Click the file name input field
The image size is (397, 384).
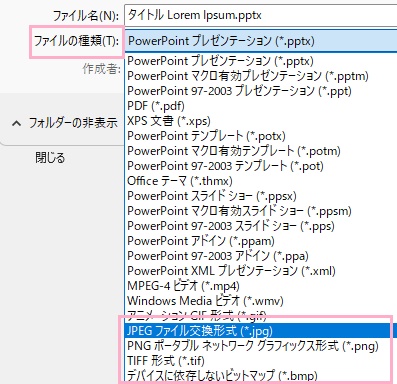point(261,15)
